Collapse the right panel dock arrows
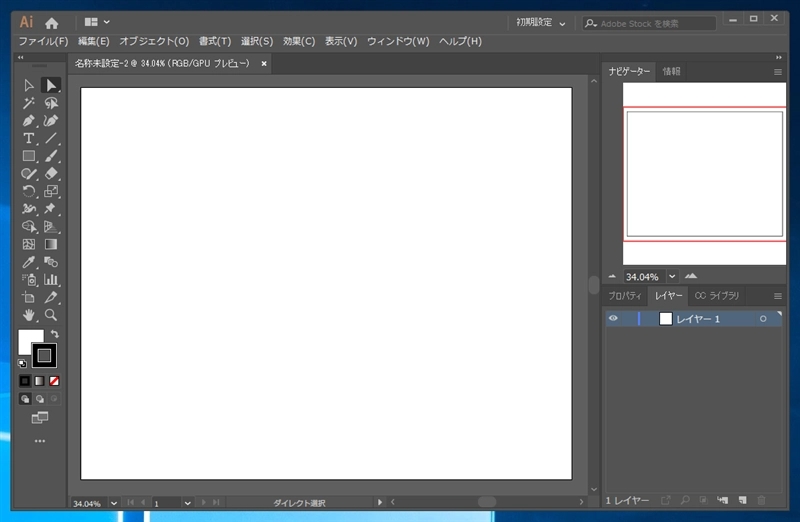 pos(779,58)
